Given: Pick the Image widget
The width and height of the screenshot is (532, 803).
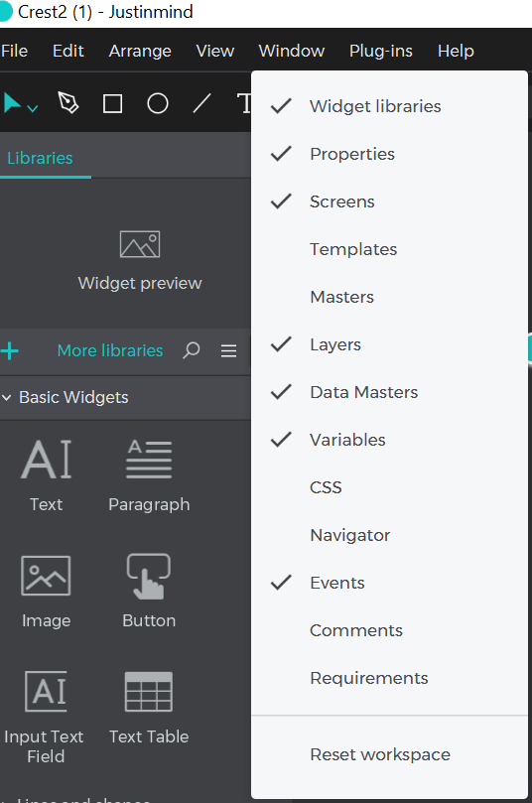Looking at the screenshot, I should (x=46, y=592).
